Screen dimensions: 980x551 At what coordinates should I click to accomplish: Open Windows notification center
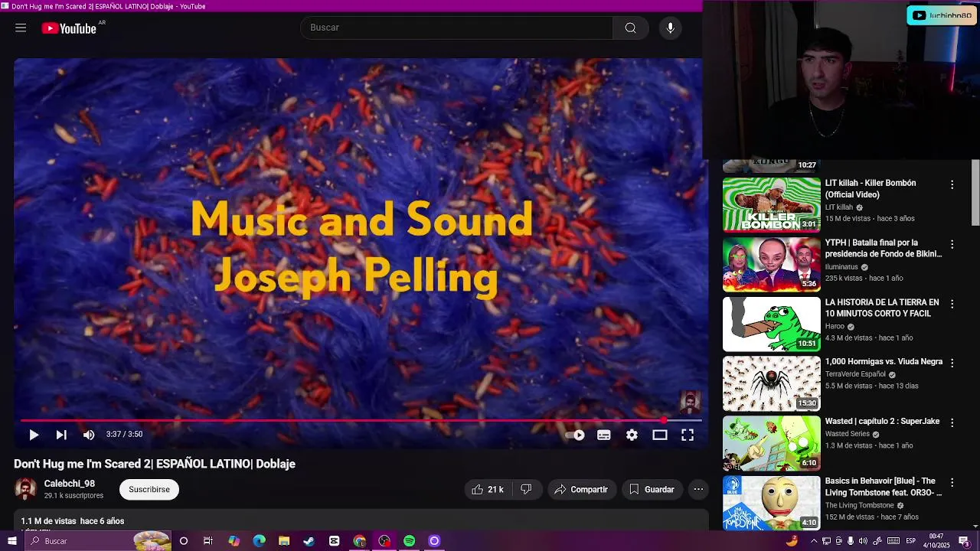coord(964,541)
